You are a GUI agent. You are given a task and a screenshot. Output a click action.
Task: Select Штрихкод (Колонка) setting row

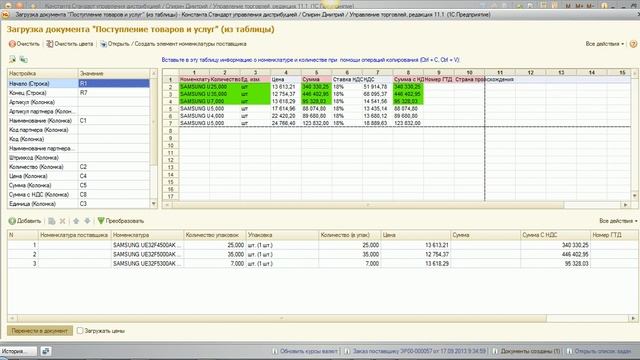point(79,158)
